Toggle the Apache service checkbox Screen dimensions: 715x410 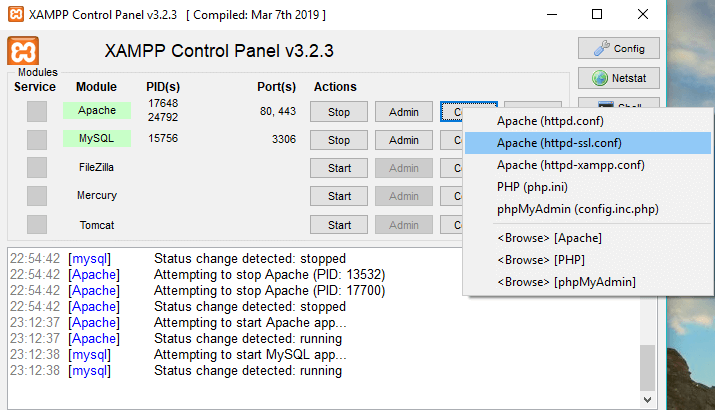[37, 111]
